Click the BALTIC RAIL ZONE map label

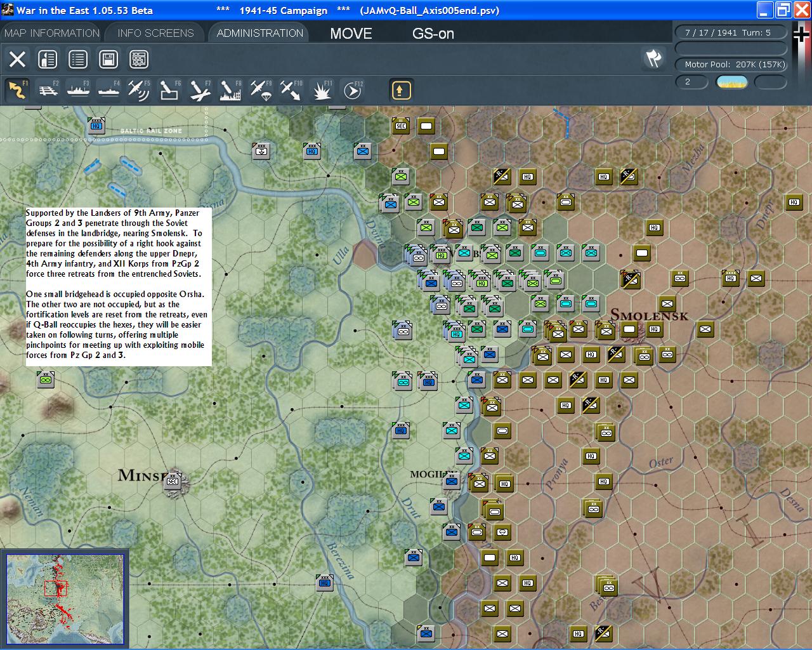151,131
